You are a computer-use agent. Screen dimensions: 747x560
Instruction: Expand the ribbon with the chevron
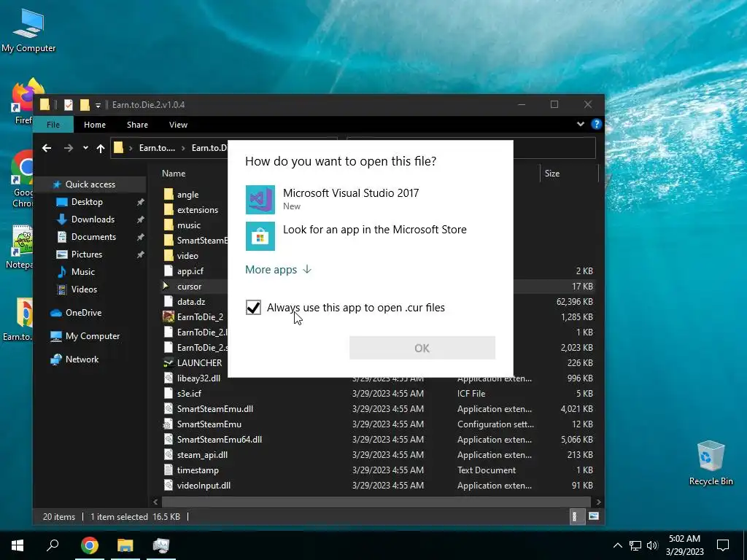[x=580, y=124]
